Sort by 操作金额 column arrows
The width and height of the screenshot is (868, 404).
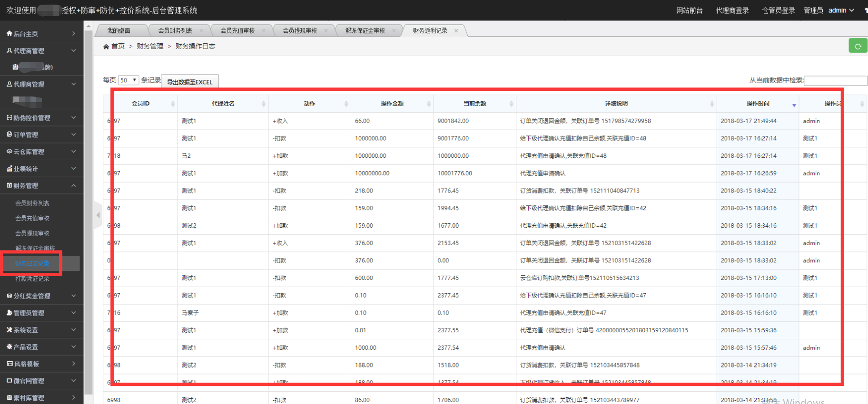pyautogui.click(x=429, y=104)
